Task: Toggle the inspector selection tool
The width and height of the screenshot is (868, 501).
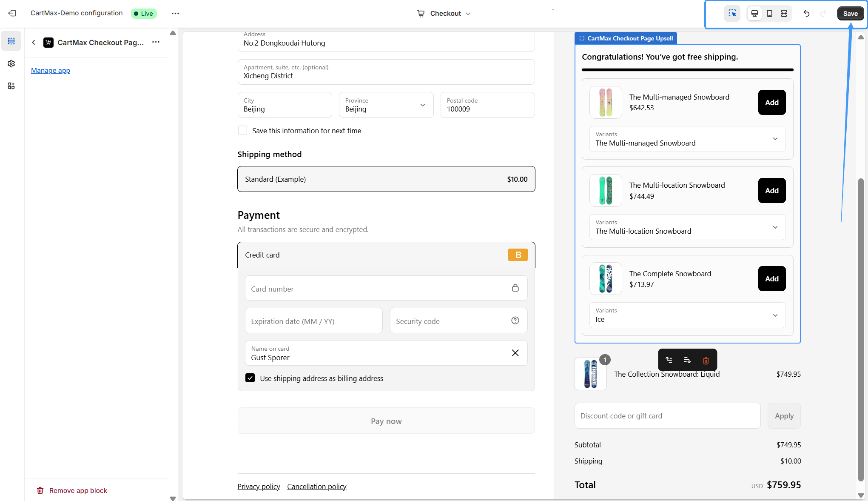Action: (732, 13)
